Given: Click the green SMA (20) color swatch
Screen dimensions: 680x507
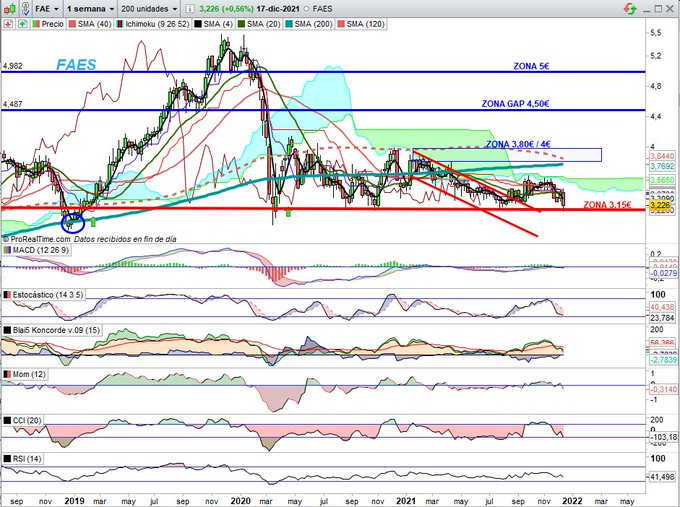Looking at the screenshot, I should click(x=242, y=24).
